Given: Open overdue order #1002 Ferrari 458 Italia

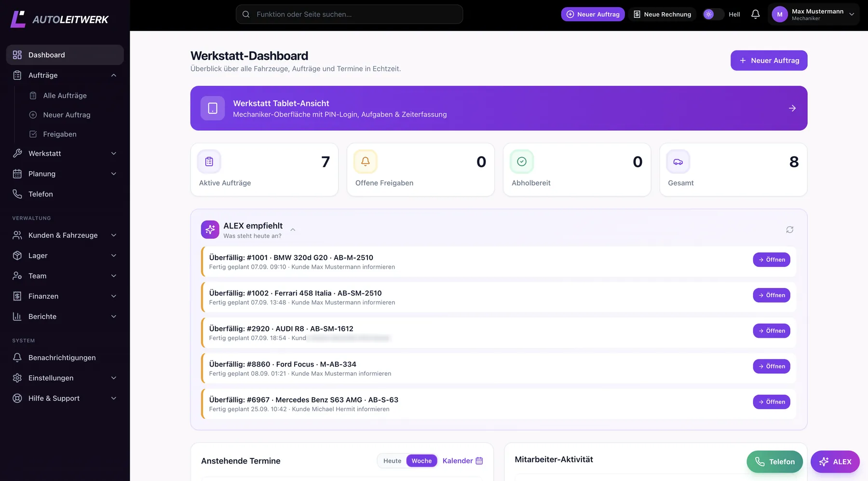Looking at the screenshot, I should pyautogui.click(x=771, y=295).
